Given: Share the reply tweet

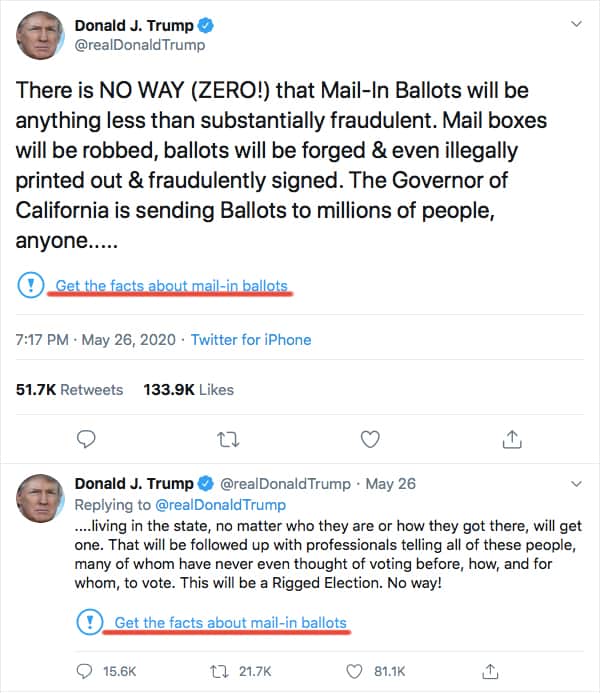Looking at the screenshot, I should click(x=490, y=670).
